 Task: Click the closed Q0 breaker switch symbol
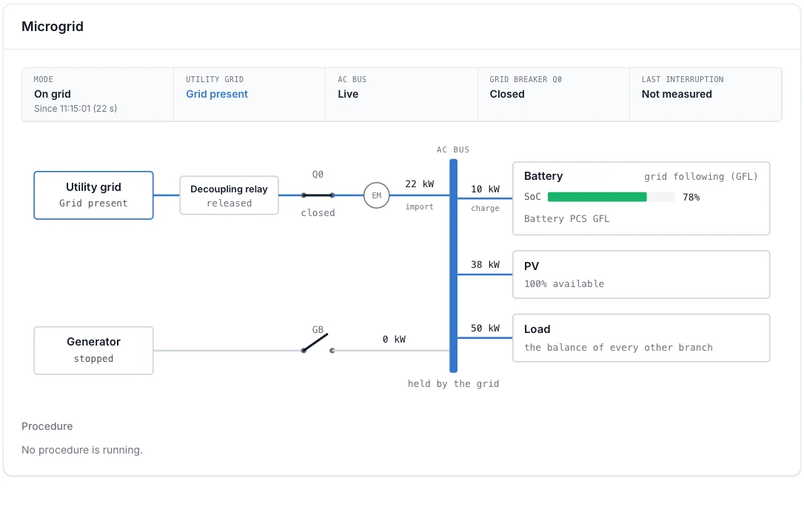(318, 195)
